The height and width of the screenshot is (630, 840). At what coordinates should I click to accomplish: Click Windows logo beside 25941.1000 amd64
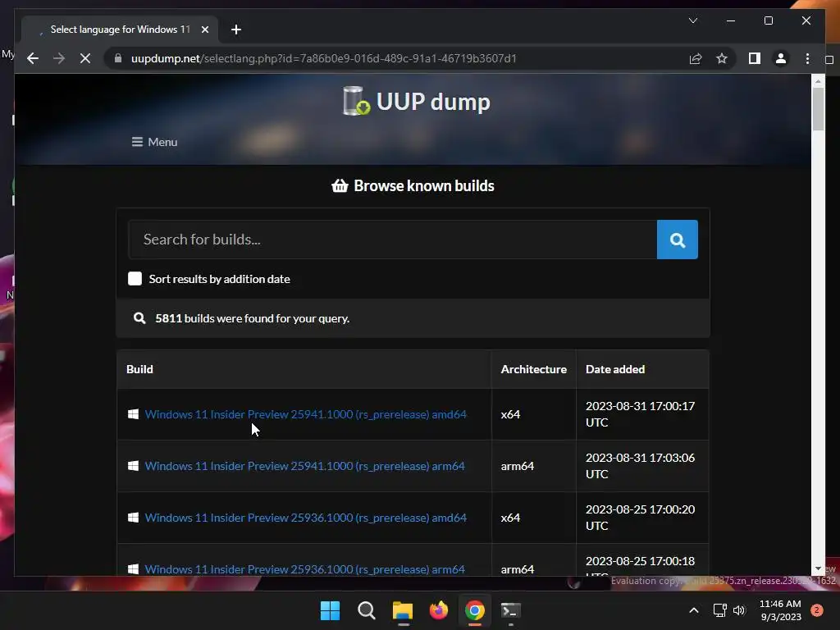(x=134, y=414)
